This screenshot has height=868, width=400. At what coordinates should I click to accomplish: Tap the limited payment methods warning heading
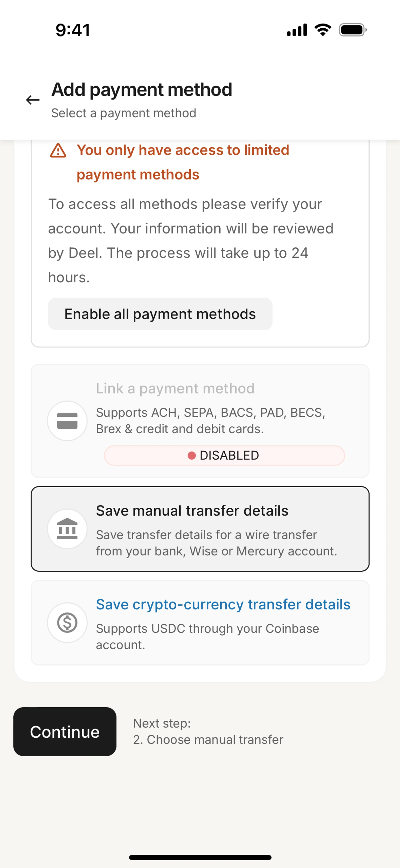(183, 162)
